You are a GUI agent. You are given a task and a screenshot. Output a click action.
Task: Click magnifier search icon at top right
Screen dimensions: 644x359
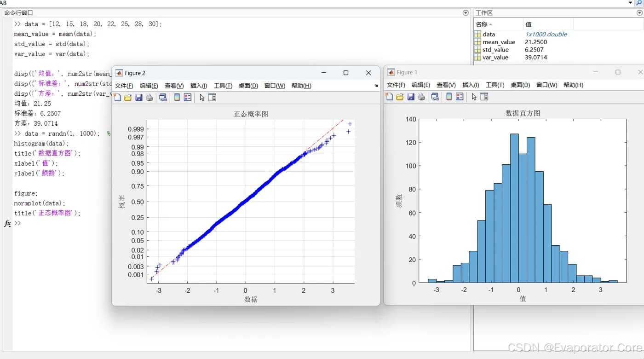click(639, 3)
